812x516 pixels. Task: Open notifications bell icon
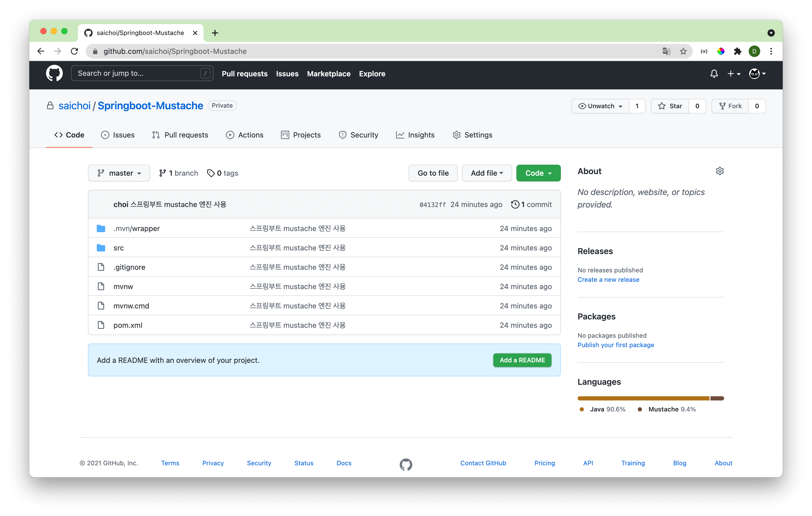tap(714, 74)
